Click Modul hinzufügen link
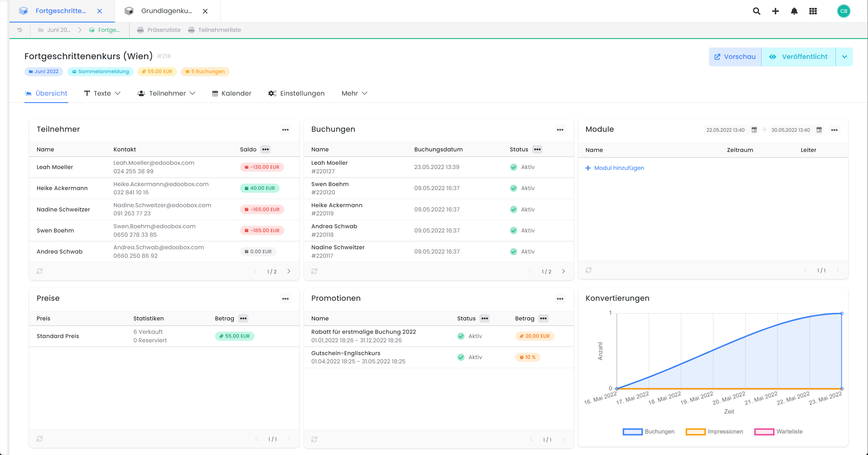The width and height of the screenshot is (868, 455). [615, 168]
